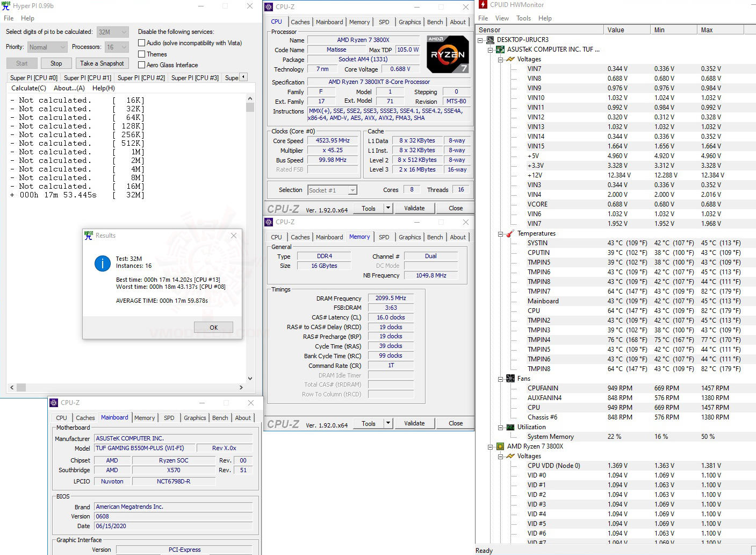The image size is (756, 555).
Task: Click the Memory CPU-Z window title icon
Action: point(269,222)
